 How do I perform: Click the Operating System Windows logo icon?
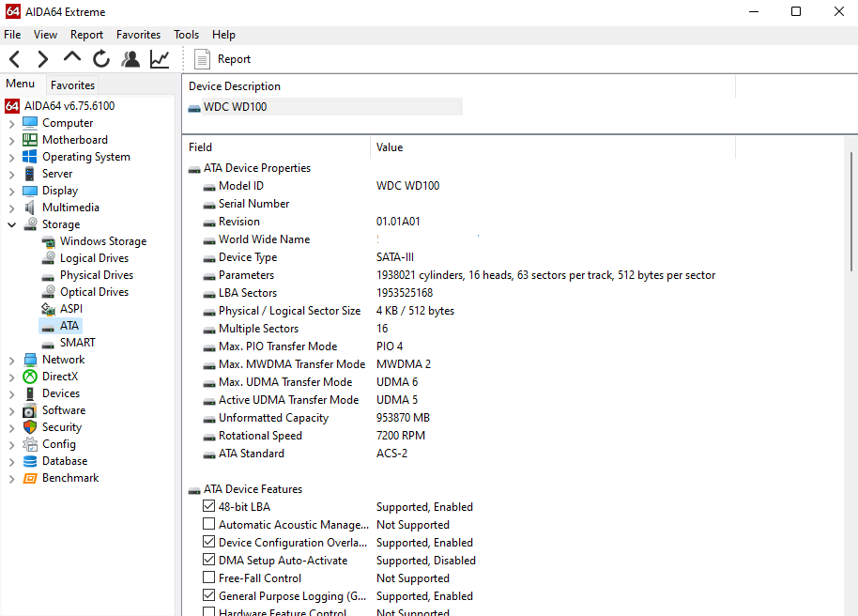(30, 157)
